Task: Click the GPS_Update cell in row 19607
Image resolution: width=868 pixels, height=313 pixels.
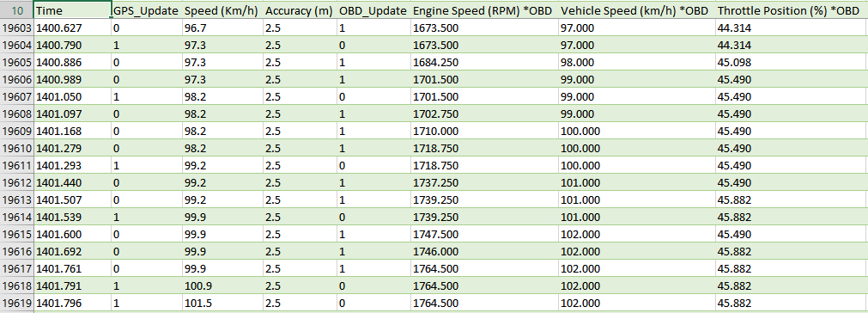Action: (x=146, y=97)
